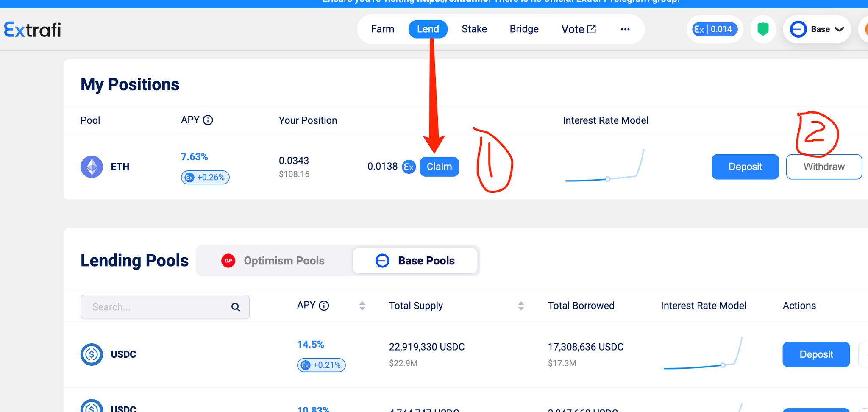This screenshot has width=868, height=412.
Task: Go to the Stake tab
Action: click(x=474, y=29)
